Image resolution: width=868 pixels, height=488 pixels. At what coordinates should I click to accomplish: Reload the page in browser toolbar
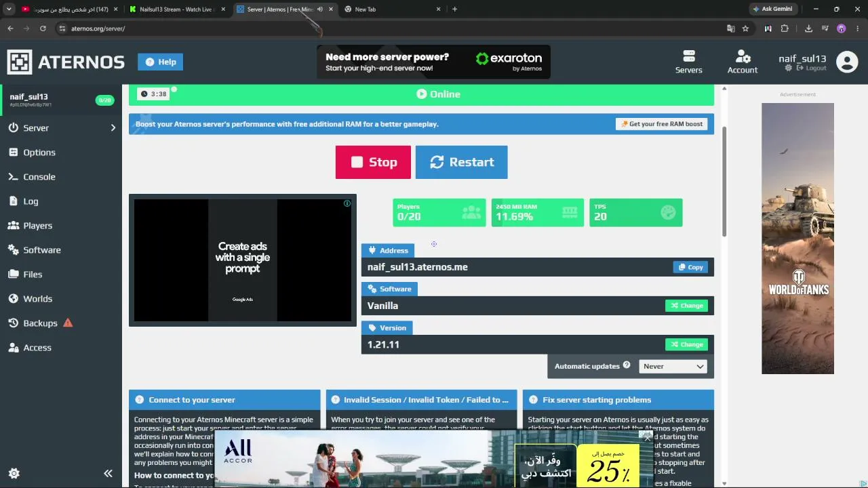click(43, 28)
